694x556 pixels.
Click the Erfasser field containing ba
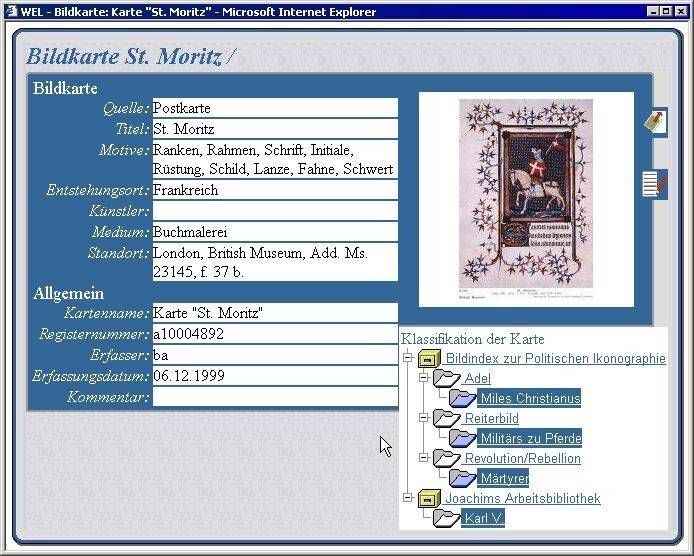pos(275,355)
